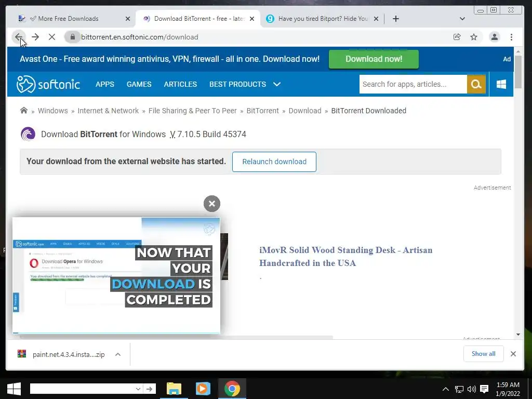Open the Windows breadcrumb link

click(52, 111)
